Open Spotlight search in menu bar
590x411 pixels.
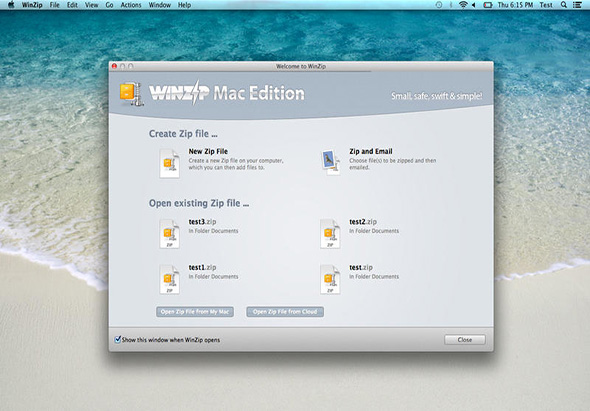point(564,5)
